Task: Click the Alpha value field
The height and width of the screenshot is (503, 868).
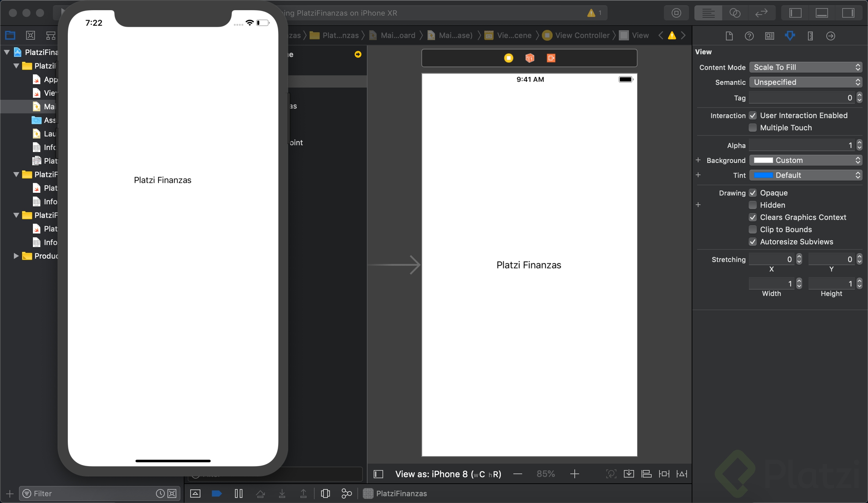Action: [801, 146]
